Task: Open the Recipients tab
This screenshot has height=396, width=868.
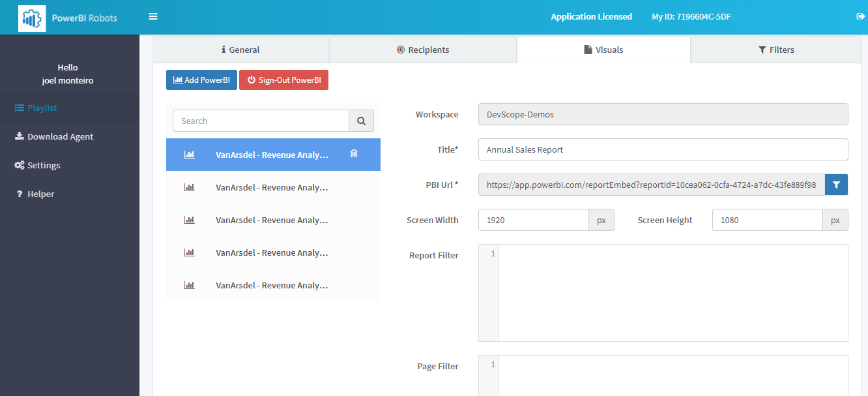Action: click(423, 49)
